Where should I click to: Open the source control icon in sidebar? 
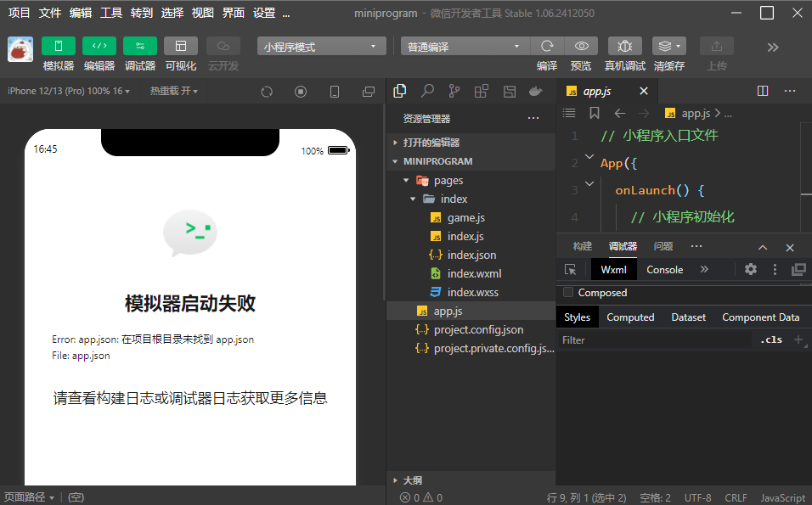pos(454,91)
